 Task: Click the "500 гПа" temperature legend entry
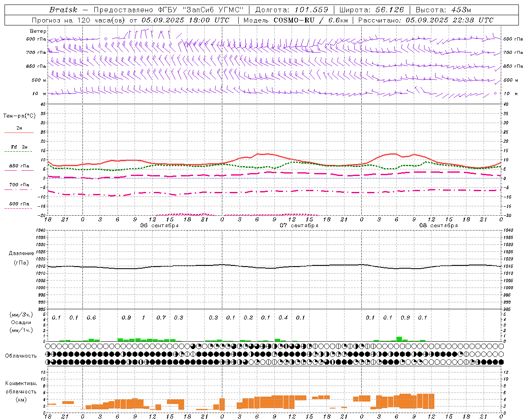(19, 204)
